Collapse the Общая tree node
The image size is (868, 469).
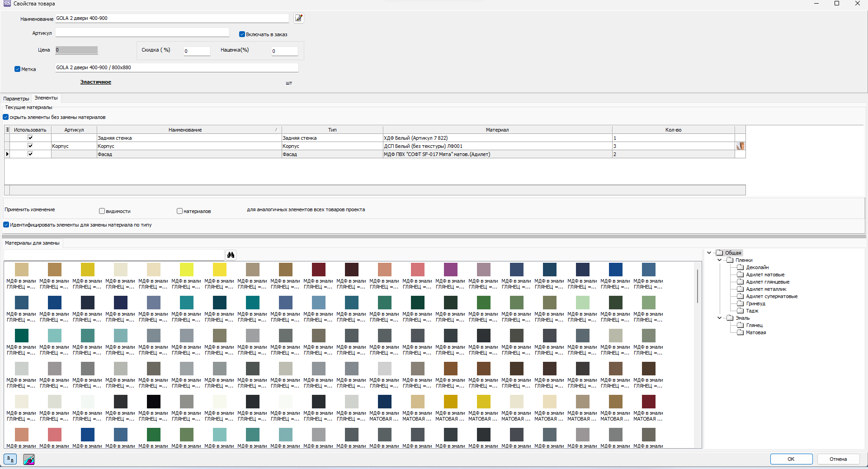[x=709, y=253]
